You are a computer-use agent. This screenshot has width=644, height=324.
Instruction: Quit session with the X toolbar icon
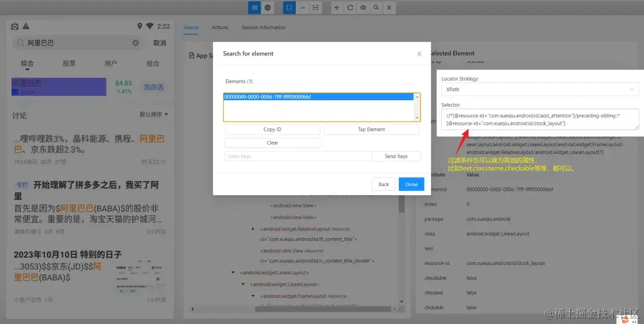pyautogui.click(x=389, y=7)
